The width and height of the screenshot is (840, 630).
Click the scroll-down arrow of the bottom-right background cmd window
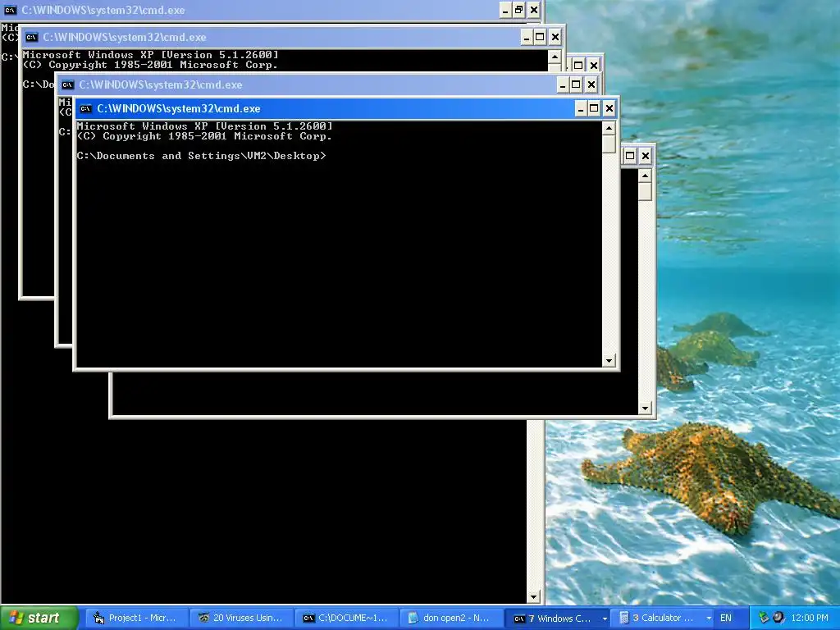point(645,409)
